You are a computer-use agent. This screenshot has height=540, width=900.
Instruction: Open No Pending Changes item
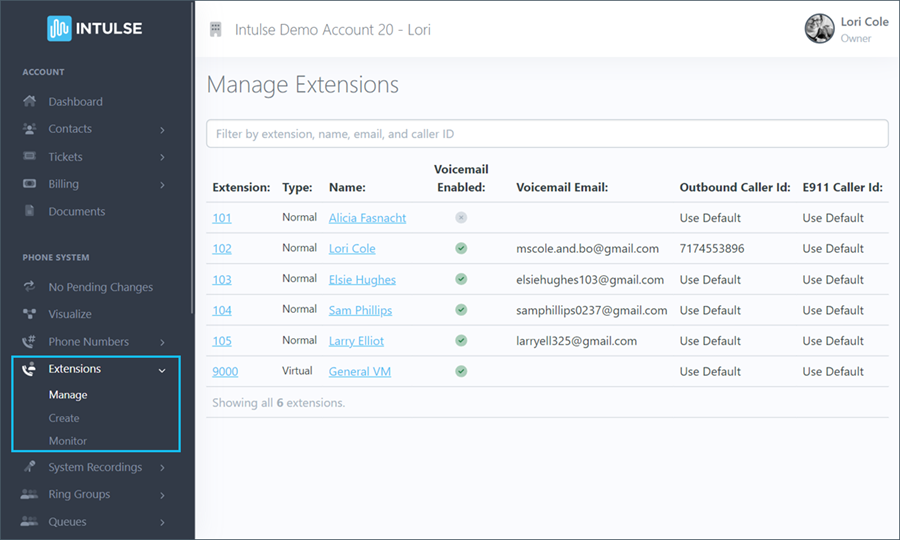pos(100,287)
